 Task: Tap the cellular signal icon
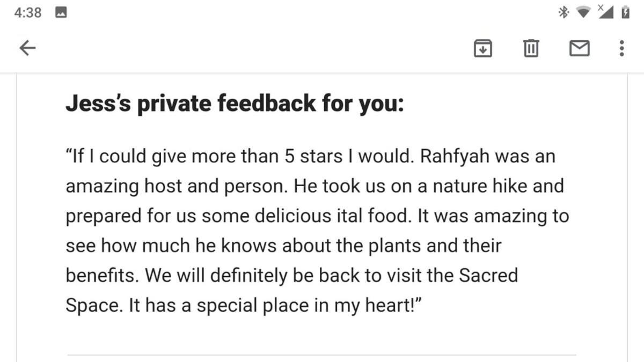click(x=605, y=12)
